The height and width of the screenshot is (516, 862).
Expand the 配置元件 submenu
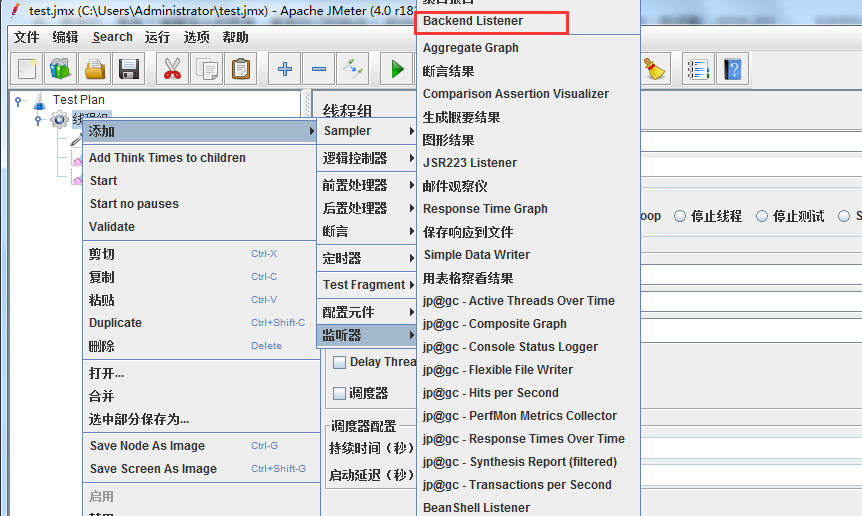[366, 312]
